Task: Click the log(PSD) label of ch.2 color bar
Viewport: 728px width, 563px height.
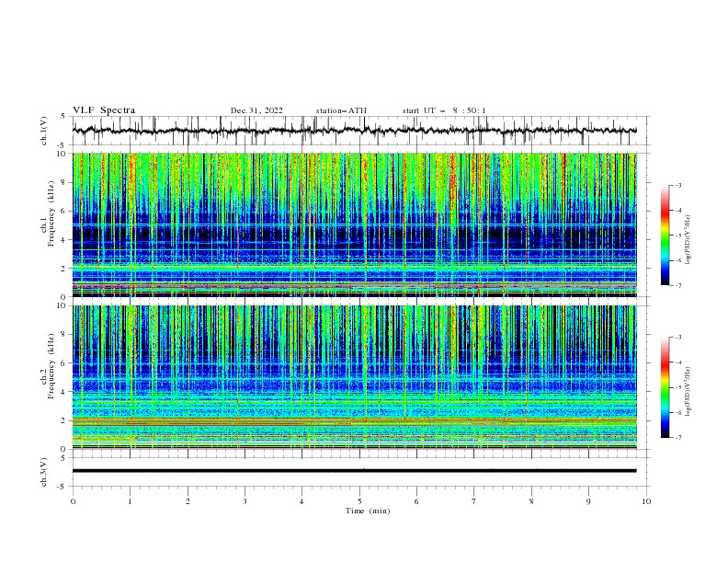Action: [x=688, y=392]
